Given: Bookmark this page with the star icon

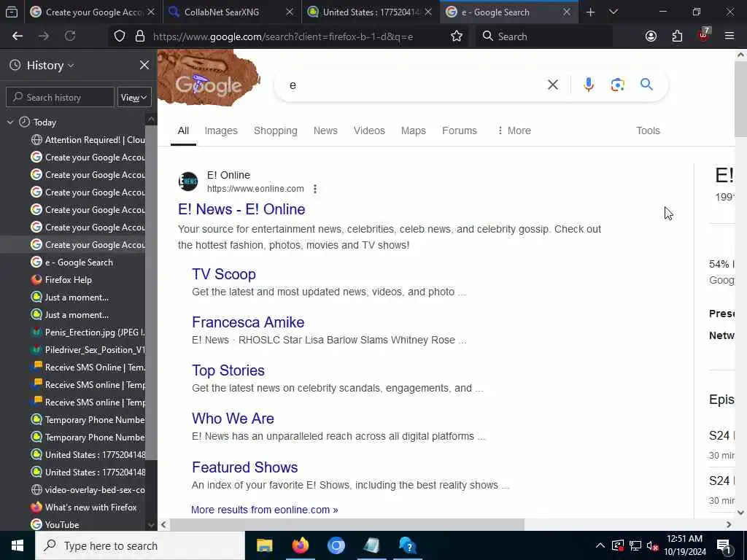Looking at the screenshot, I should [457, 36].
